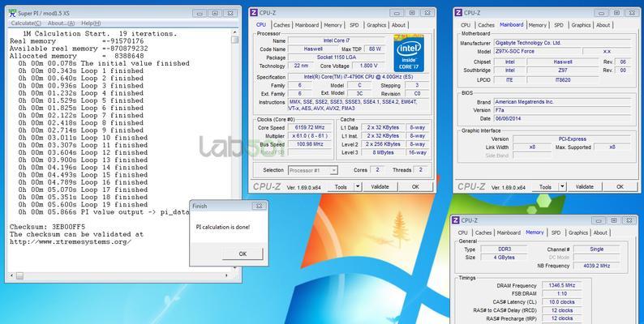Select Graphics tab in Memory window
Image resolution: width=644 pixels, height=324 pixels.
(x=578, y=232)
